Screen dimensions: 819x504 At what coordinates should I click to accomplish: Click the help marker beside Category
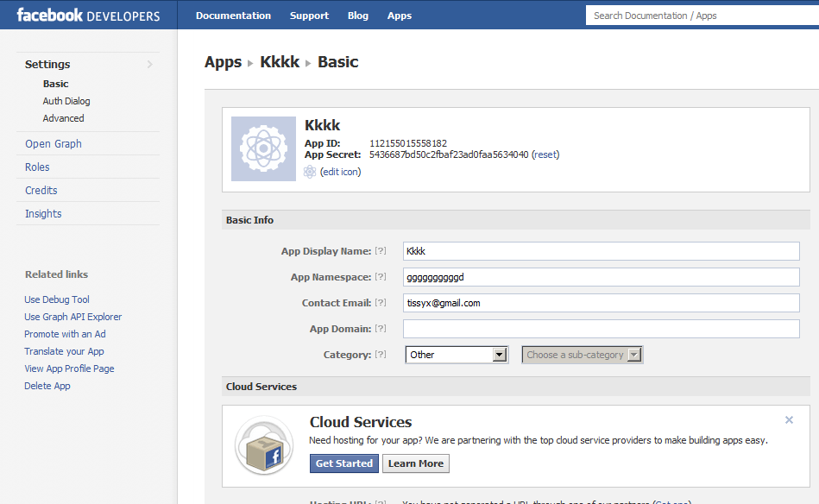381,354
